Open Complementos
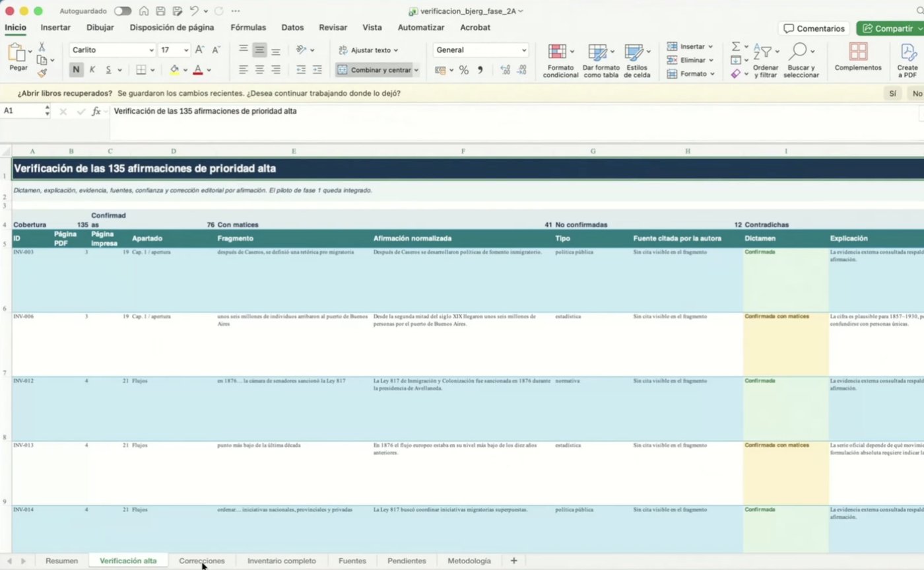Viewport: 924px width, 570px height. (x=858, y=57)
